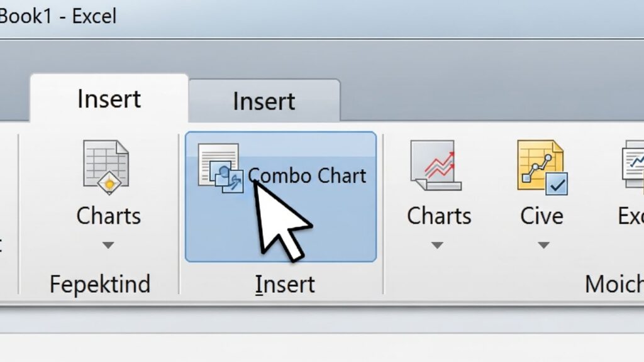Click the Charts label left of Cive
The height and width of the screenshot is (362, 644).
[x=439, y=216]
